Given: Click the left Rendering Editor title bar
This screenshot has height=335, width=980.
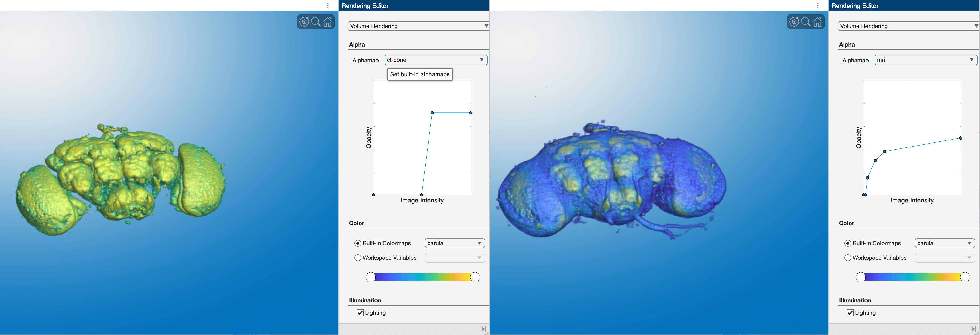Looking at the screenshot, I should [x=414, y=5].
